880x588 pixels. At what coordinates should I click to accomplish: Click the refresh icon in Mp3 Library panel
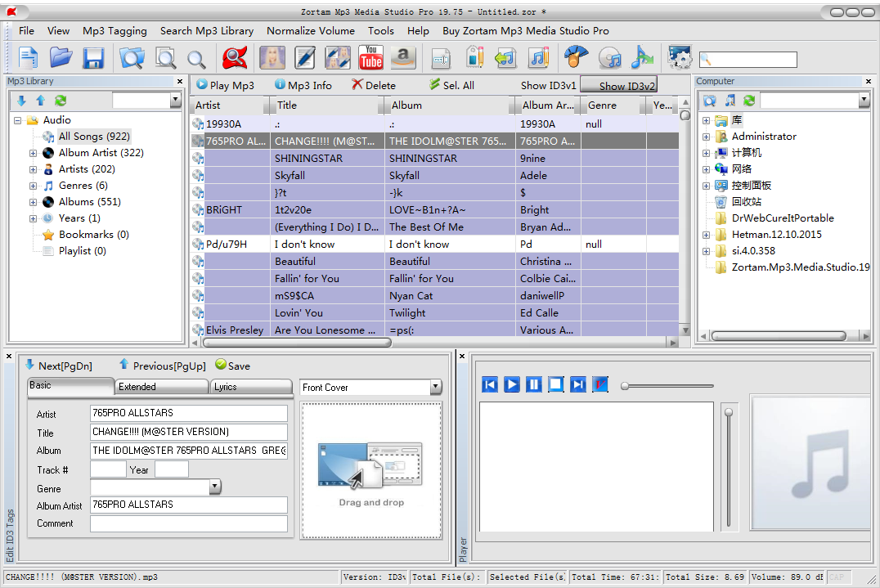pyautogui.click(x=61, y=101)
